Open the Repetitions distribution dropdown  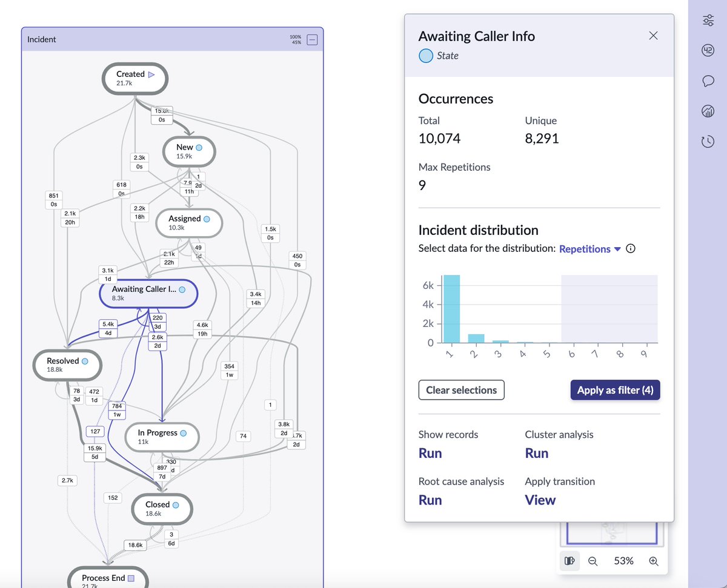pos(590,249)
